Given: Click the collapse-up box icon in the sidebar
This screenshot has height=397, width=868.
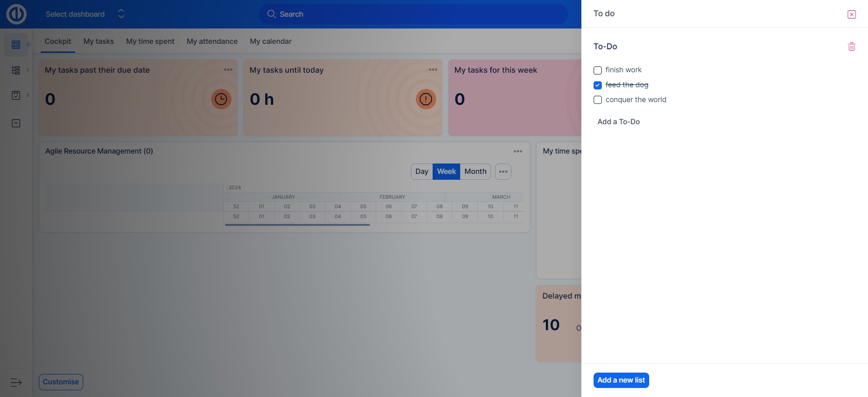Looking at the screenshot, I should click(x=16, y=123).
